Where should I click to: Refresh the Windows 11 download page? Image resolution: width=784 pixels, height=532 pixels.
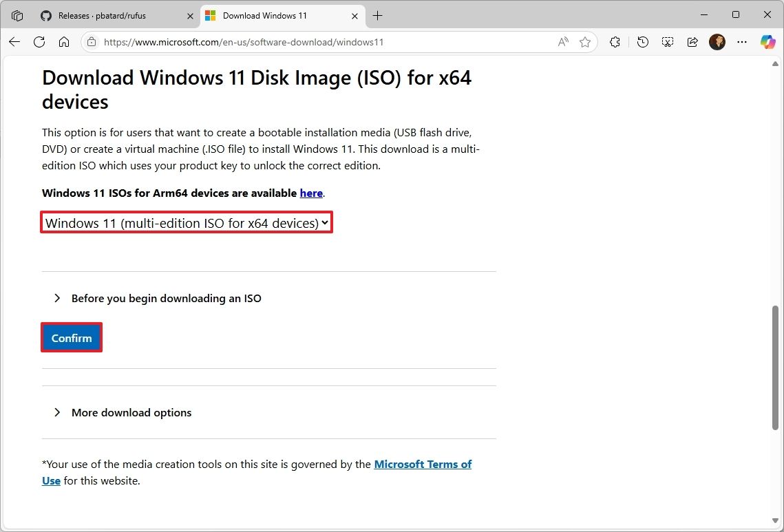tap(39, 42)
